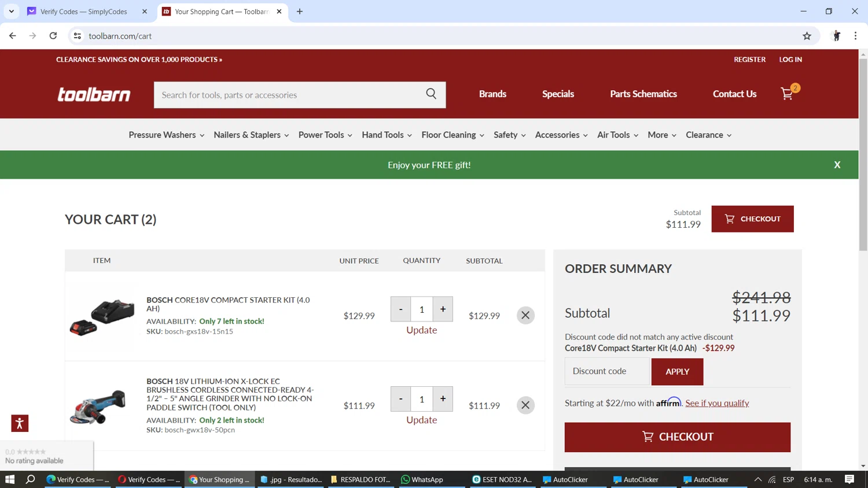The height and width of the screenshot is (488, 868).
Task: Open Core18V Starter Kit product thumbnail
Action: 102,317
